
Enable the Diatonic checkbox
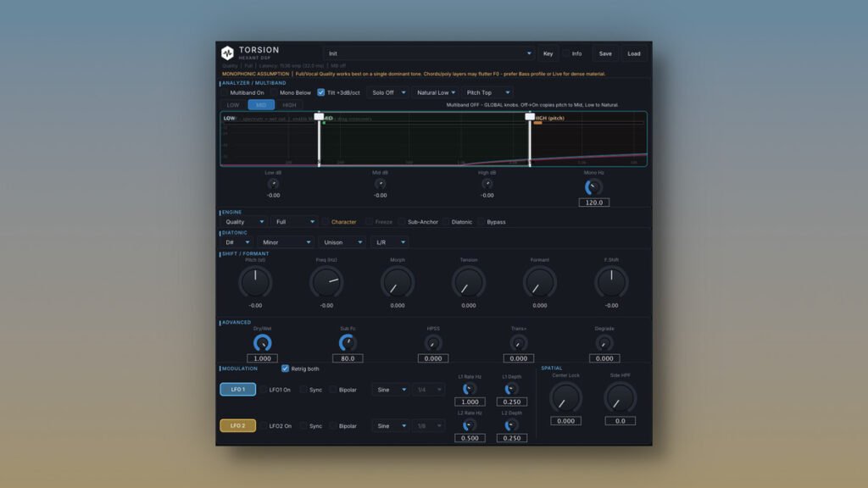pos(446,222)
